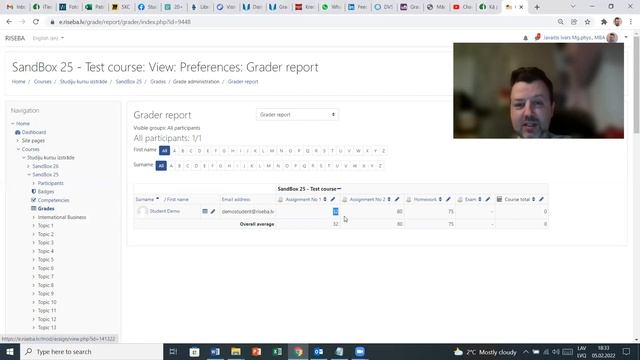Open Home breadcrumb link
Viewport: 640px width, 360px height.
click(18, 82)
